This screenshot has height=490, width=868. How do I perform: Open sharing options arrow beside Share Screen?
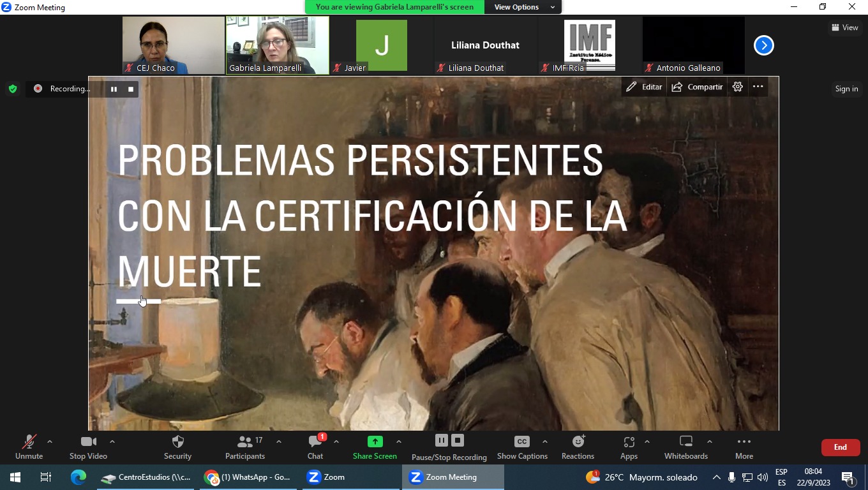pyautogui.click(x=399, y=440)
